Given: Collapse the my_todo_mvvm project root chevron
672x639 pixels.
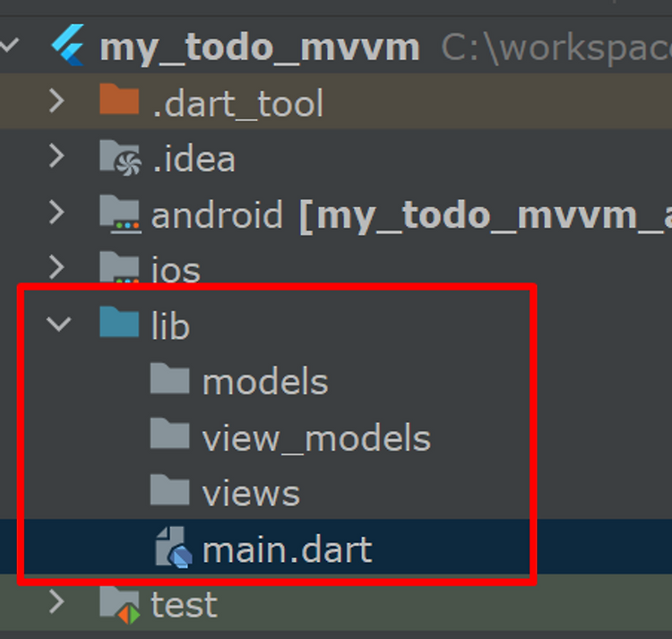Looking at the screenshot, I should (9, 45).
